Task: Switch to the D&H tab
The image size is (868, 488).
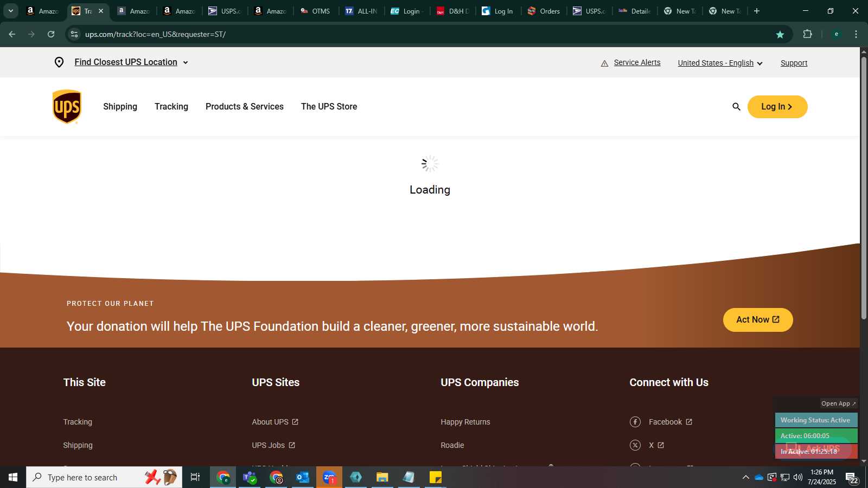Action: pyautogui.click(x=453, y=11)
